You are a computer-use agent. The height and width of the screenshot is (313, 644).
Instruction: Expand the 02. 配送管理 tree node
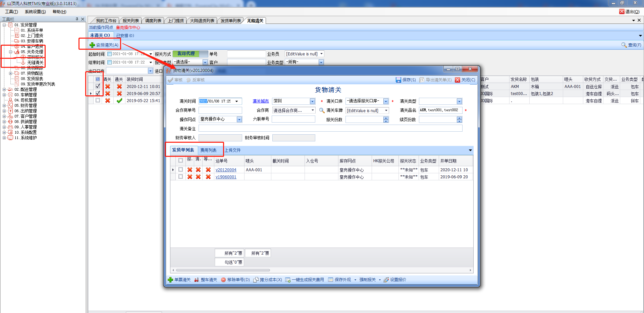click(x=4, y=89)
